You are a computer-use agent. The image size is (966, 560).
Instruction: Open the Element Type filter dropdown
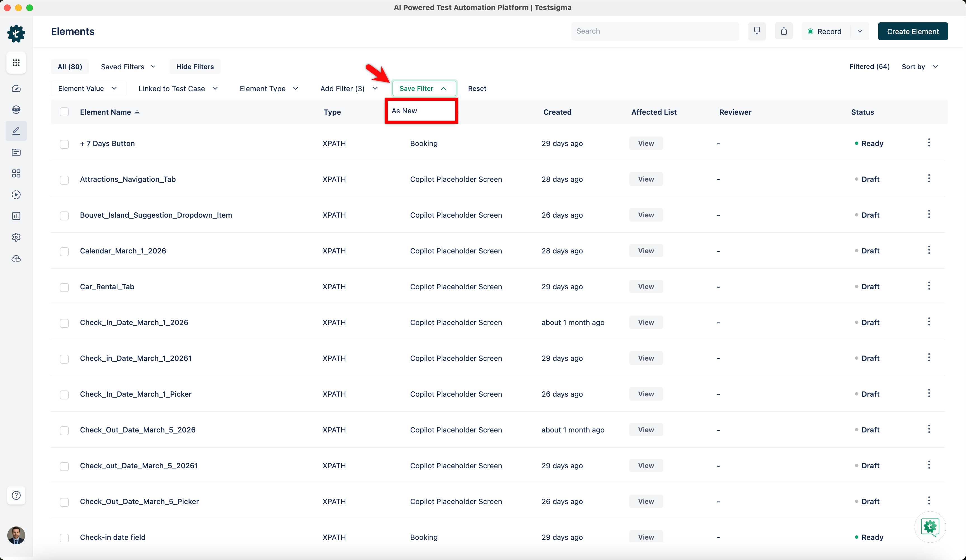tap(269, 89)
